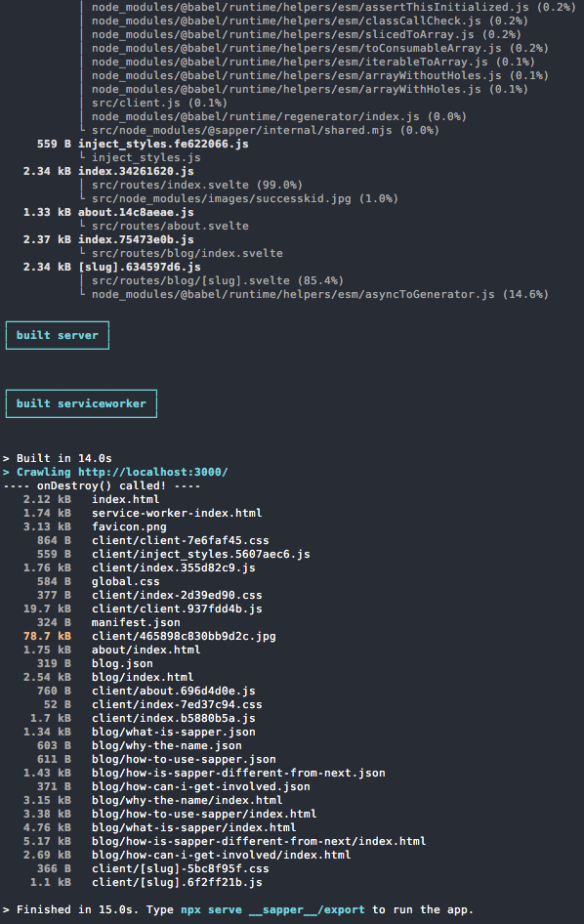Click the highlighted 78.7 kB file size
This screenshot has height=924, width=584.
click(47, 636)
